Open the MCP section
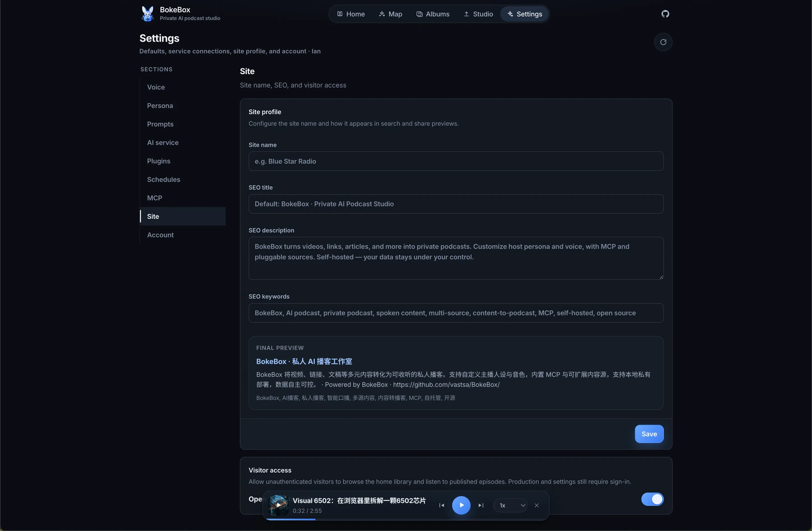This screenshot has width=812, height=531. [183, 198]
